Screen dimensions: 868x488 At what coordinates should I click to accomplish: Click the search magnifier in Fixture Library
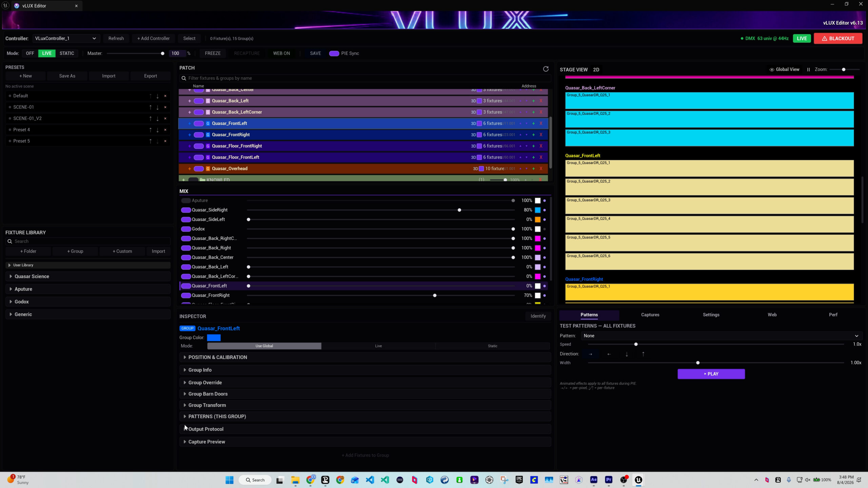[10, 241]
